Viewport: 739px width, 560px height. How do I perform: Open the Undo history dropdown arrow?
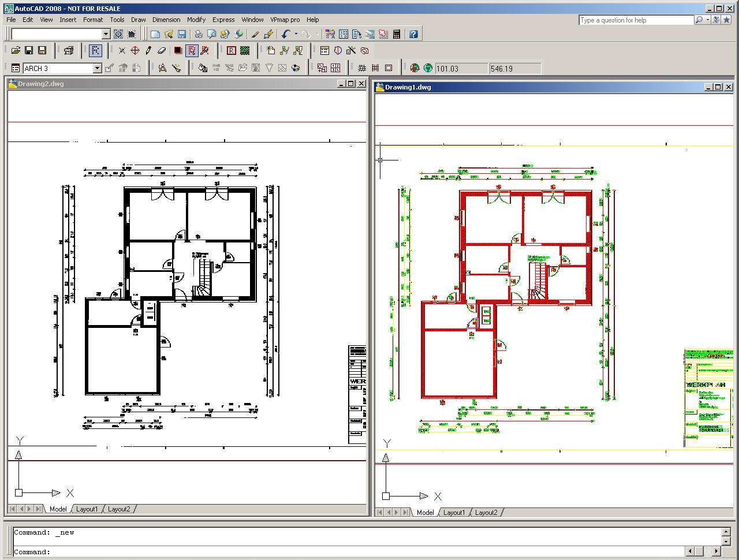(296, 33)
